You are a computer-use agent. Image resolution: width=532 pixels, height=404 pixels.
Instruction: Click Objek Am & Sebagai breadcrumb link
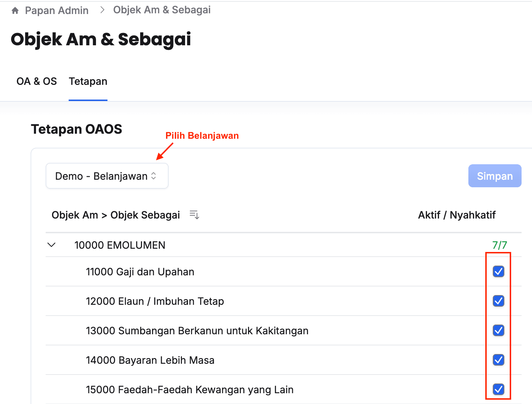[162, 10]
